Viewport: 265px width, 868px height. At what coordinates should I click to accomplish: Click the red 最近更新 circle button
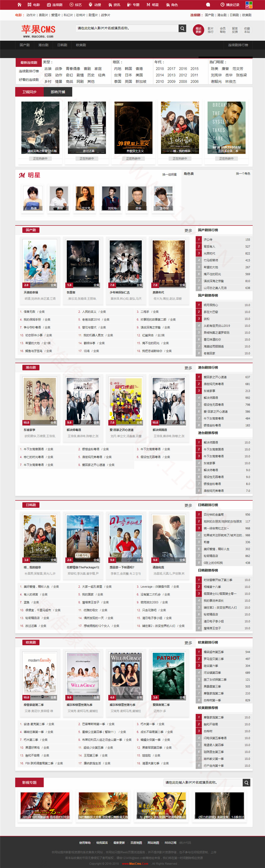pyautogui.click(x=198, y=30)
